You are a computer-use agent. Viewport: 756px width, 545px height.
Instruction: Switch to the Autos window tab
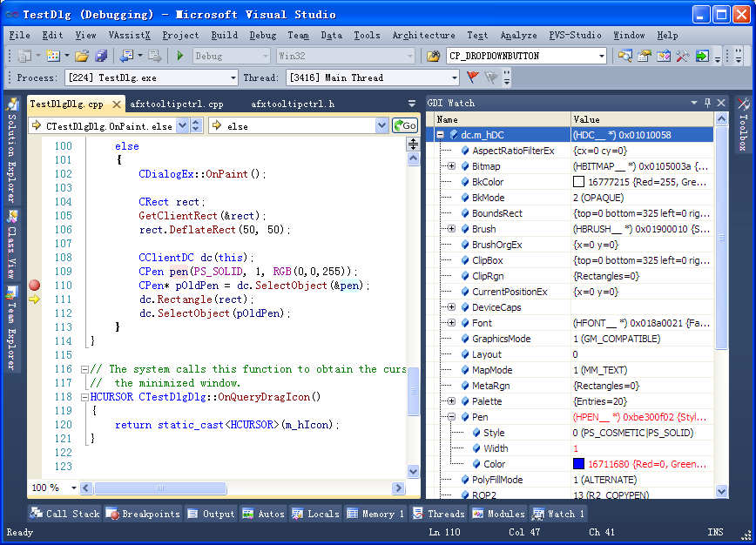tap(264, 514)
